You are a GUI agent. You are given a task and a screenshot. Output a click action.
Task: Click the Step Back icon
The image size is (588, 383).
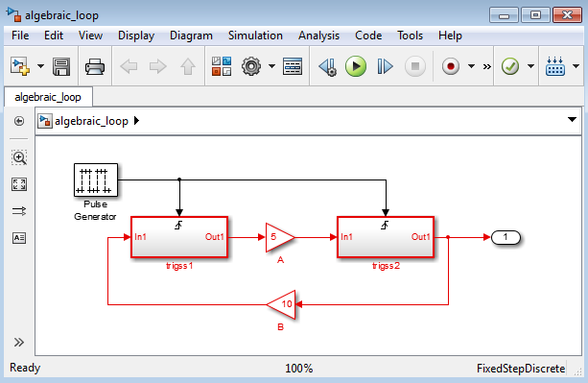click(327, 67)
